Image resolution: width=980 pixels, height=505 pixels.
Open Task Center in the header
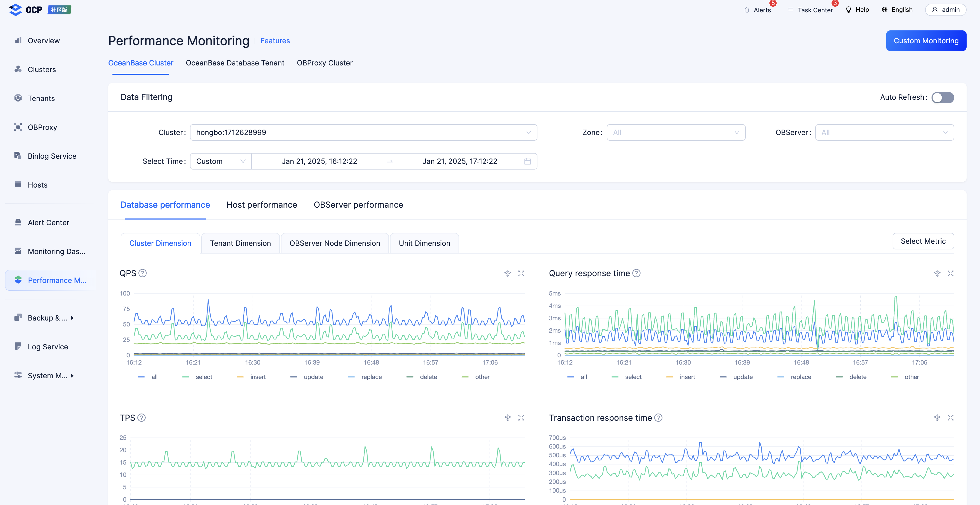pyautogui.click(x=810, y=10)
